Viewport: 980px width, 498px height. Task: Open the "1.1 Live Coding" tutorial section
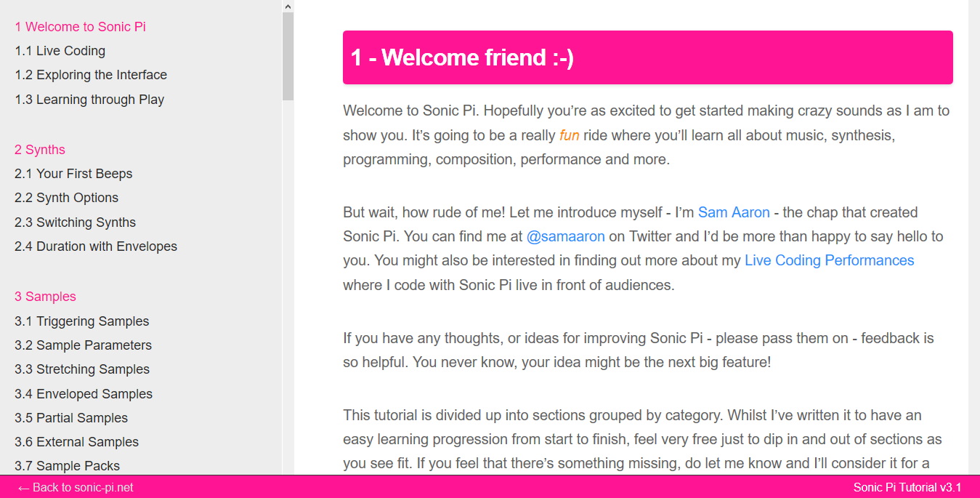point(60,50)
